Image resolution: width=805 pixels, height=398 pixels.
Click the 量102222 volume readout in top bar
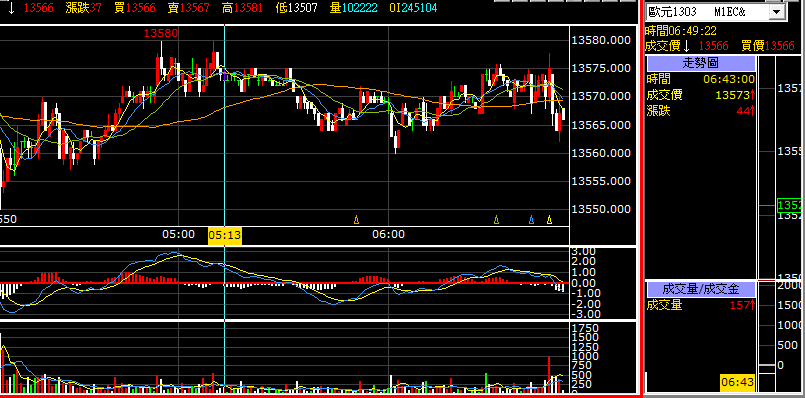(353, 8)
